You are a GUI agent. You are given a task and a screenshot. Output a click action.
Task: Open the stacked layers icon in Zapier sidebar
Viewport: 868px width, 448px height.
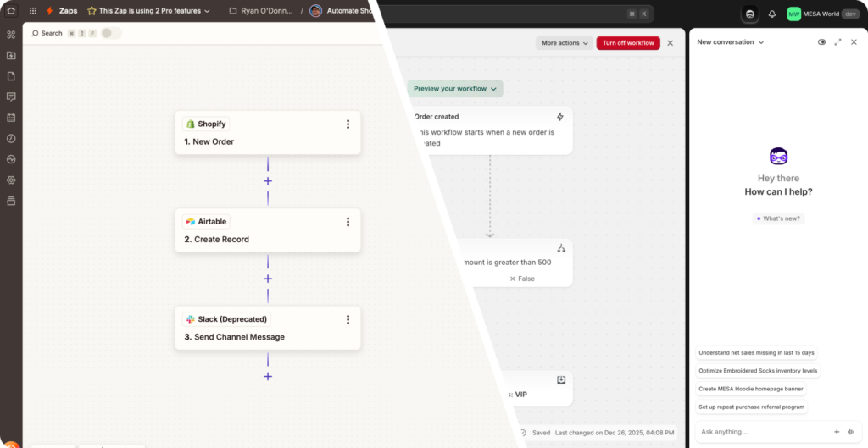(x=11, y=201)
